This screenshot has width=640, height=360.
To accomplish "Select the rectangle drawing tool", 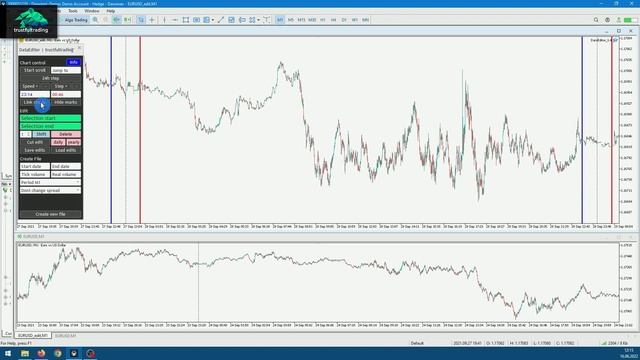I will pos(186,20).
